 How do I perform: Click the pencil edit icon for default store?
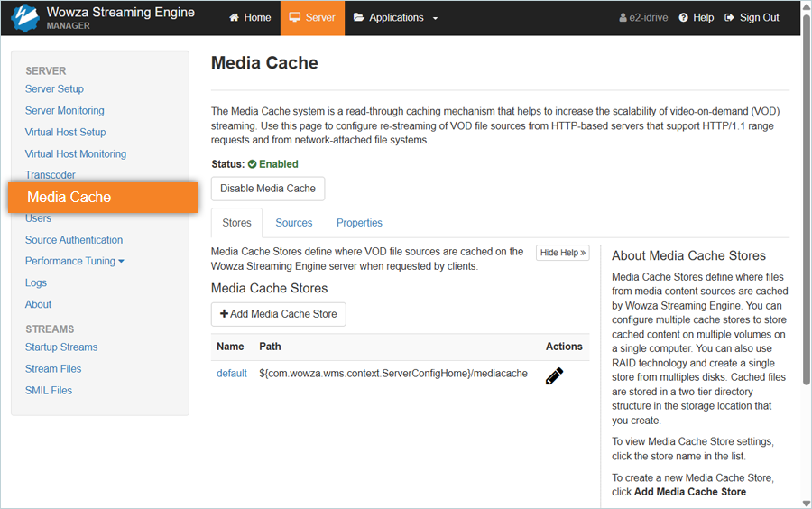tap(554, 376)
